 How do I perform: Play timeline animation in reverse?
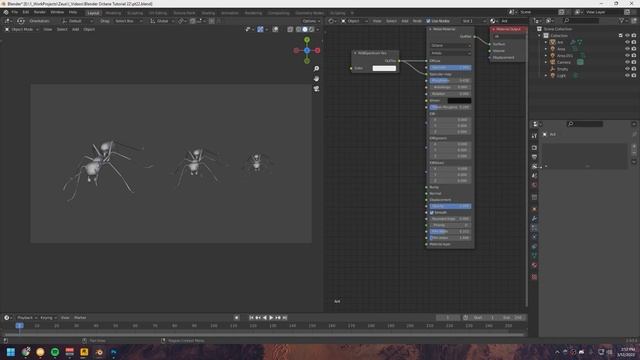pos(265,318)
